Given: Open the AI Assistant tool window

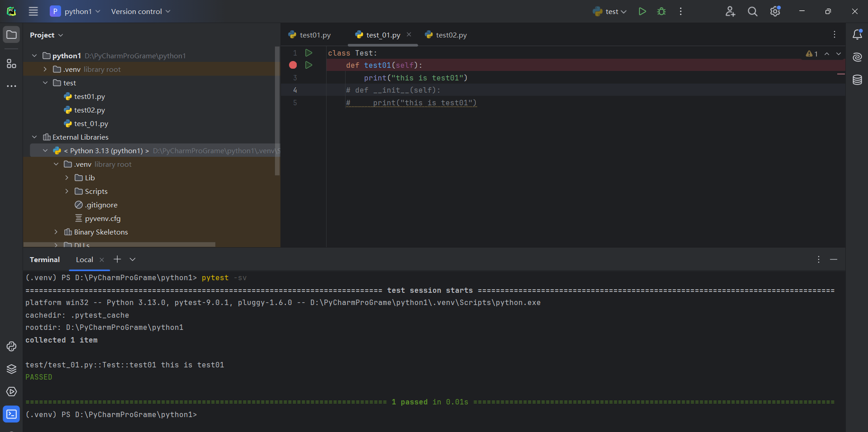Looking at the screenshot, I should tap(857, 57).
